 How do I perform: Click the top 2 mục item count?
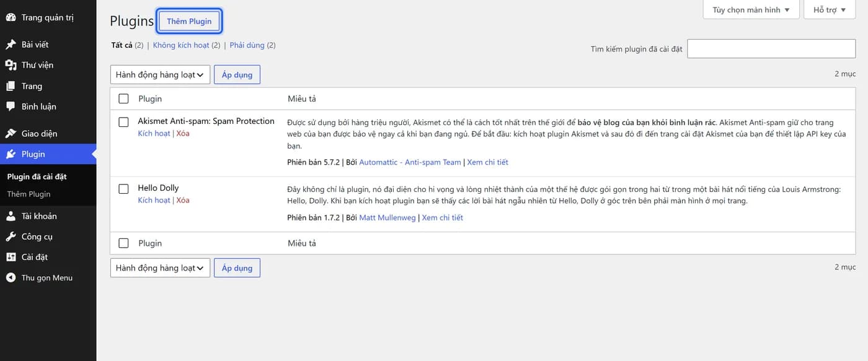[845, 74]
